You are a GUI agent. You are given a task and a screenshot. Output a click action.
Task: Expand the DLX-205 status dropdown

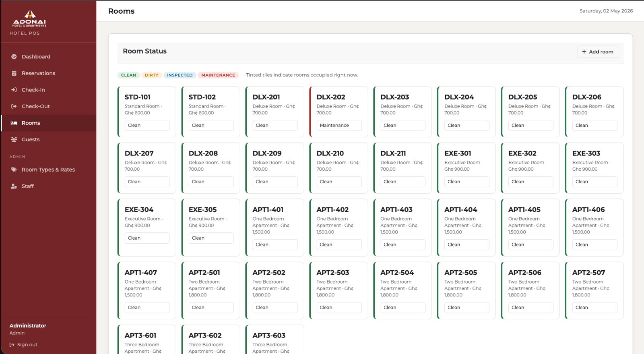pos(531,125)
